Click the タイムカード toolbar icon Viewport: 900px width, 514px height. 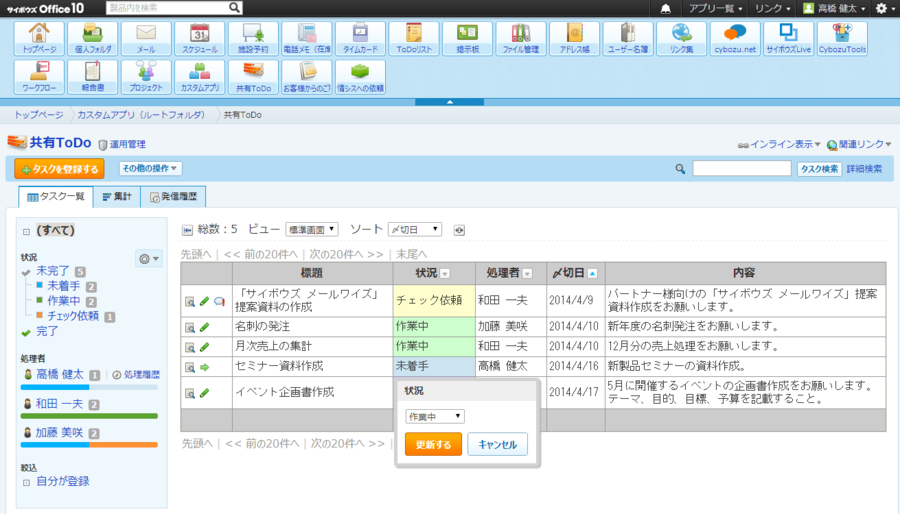pyautogui.click(x=359, y=38)
